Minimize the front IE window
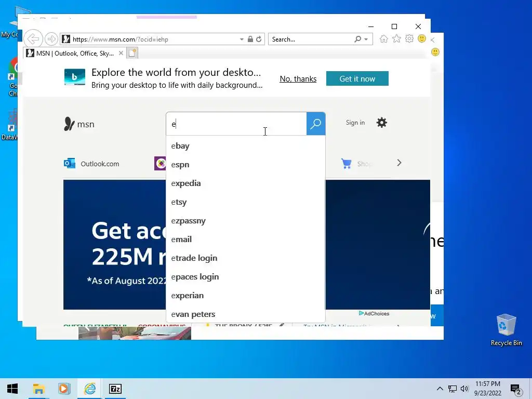Image resolution: width=532 pixels, height=399 pixels. coord(371,26)
